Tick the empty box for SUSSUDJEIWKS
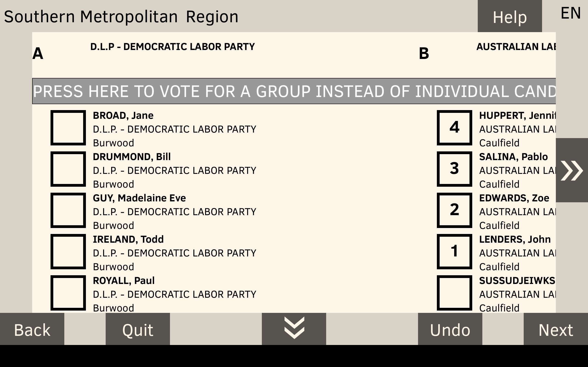Viewport: 588px width, 367px height. [x=454, y=293]
